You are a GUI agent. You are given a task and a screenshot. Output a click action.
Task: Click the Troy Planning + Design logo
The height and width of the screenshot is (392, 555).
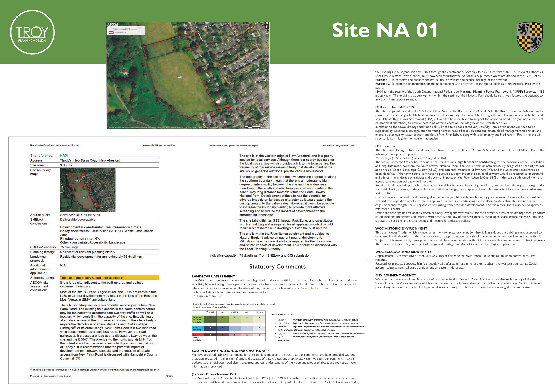tap(32, 32)
